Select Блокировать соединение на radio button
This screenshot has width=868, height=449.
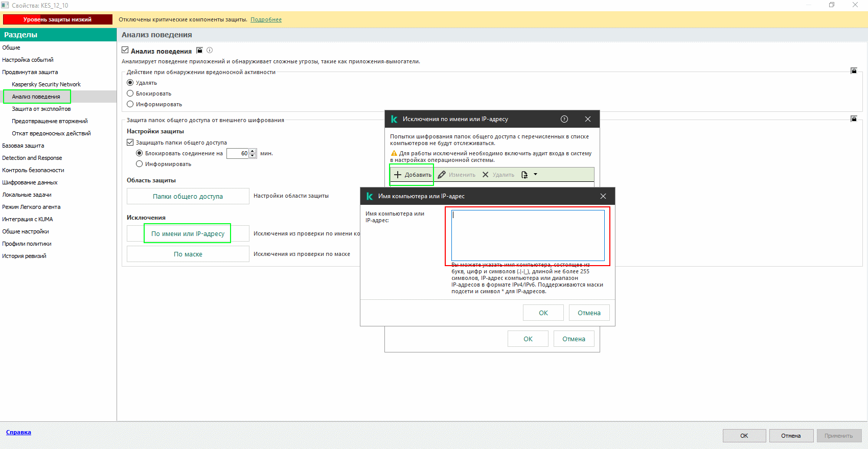point(140,153)
